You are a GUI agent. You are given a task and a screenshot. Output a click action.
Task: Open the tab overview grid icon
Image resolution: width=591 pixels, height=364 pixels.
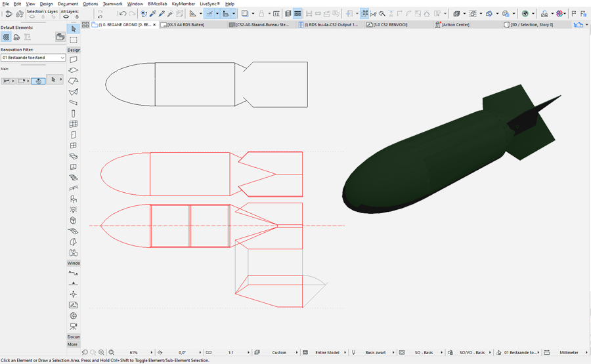(85, 24)
